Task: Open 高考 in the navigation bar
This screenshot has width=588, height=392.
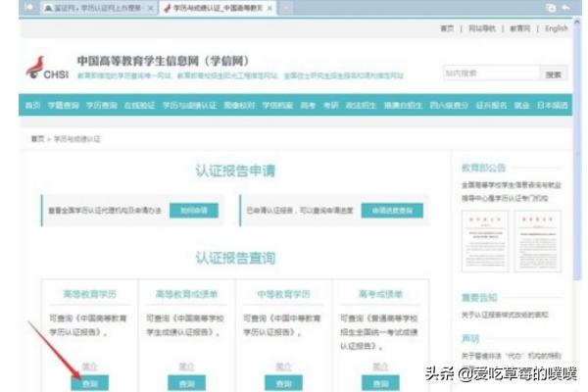Action: (308, 106)
